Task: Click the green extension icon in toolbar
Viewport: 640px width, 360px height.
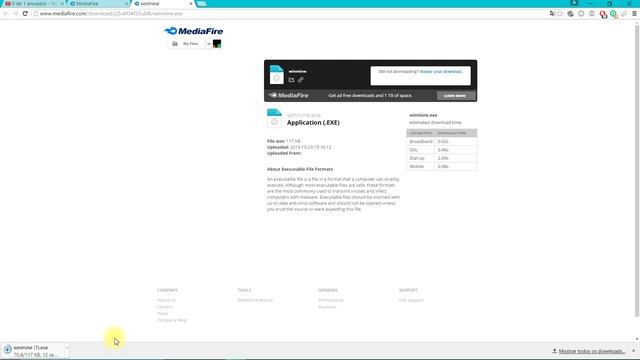Action: coord(613,14)
